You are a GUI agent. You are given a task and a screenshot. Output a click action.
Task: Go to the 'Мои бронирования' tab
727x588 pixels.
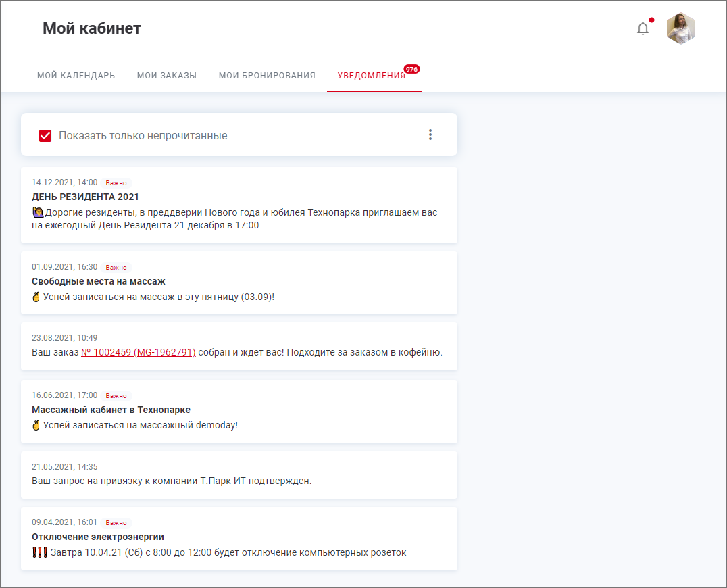(x=267, y=76)
